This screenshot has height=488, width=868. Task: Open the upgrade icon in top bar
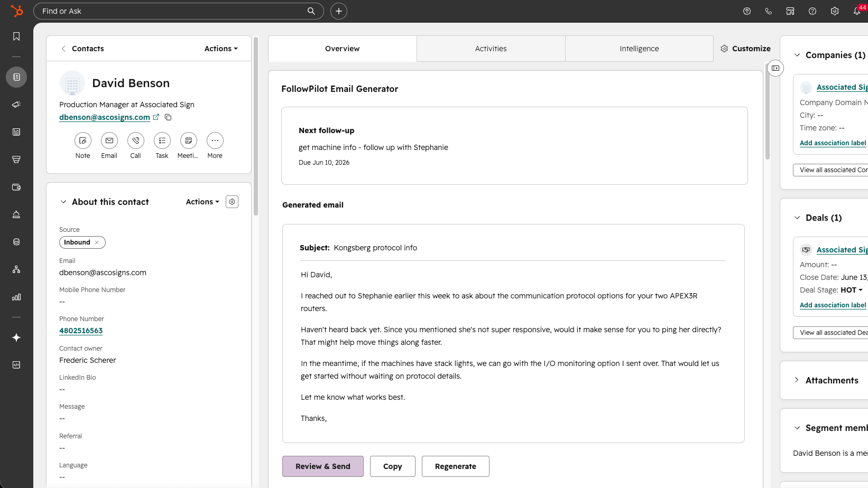pyautogui.click(x=747, y=11)
